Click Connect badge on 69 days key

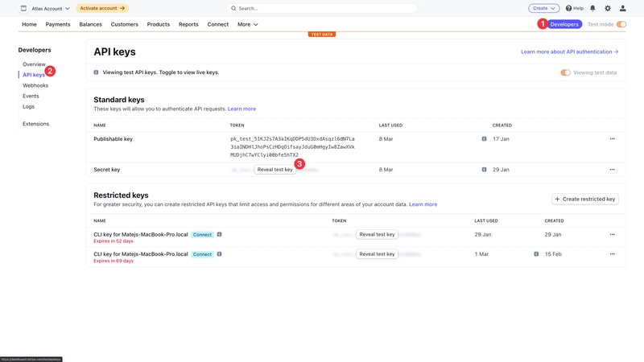pyautogui.click(x=203, y=254)
